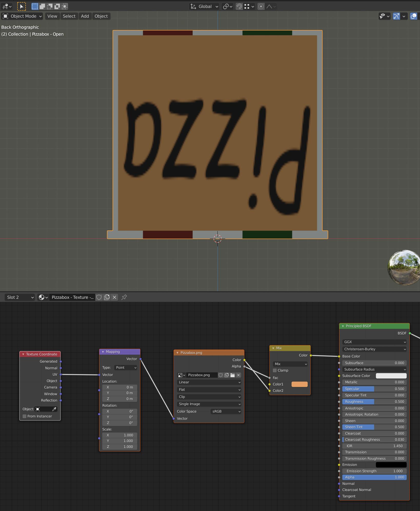Open Christensen-Burley subsurface method dropdown

click(x=374, y=349)
